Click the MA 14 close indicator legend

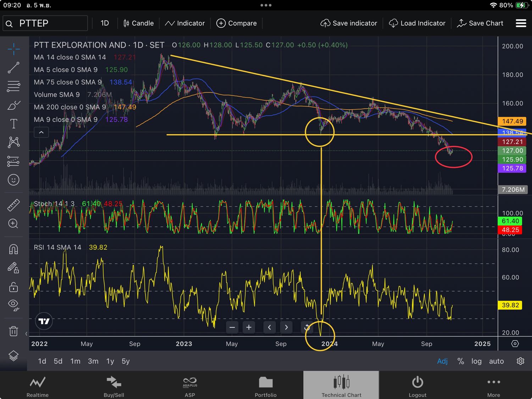click(70, 57)
